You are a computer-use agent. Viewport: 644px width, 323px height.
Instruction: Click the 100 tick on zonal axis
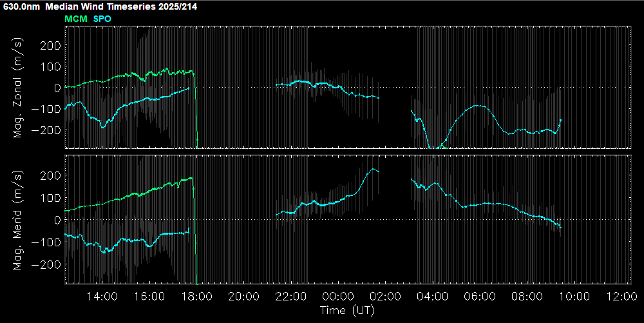coord(50,66)
